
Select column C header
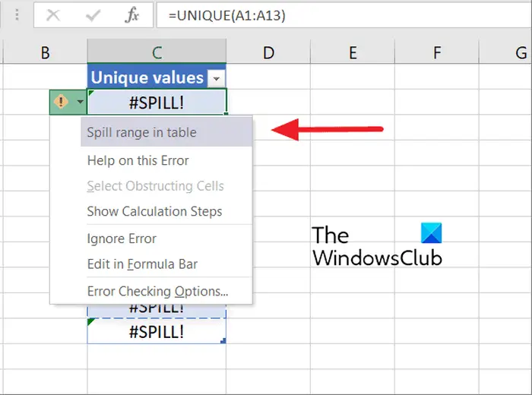(x=157, y=52)
